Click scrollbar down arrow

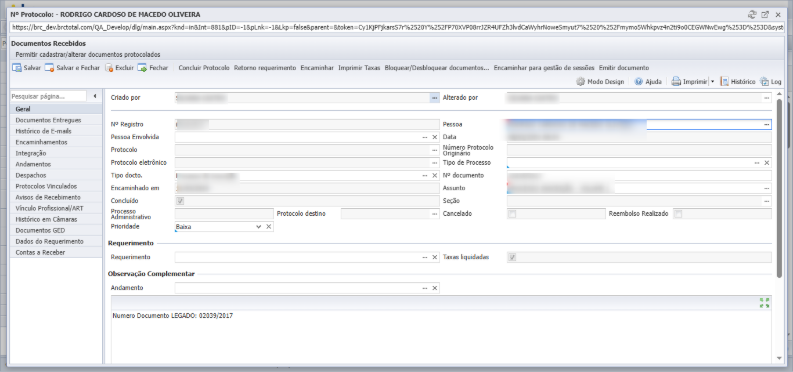click(779, 358)
